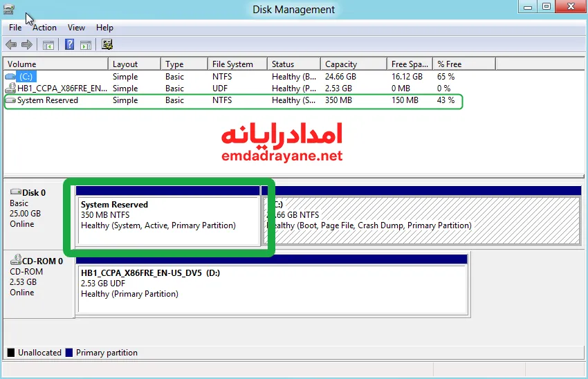
Task: Minimize the Disk Management window
Action: 528,7
